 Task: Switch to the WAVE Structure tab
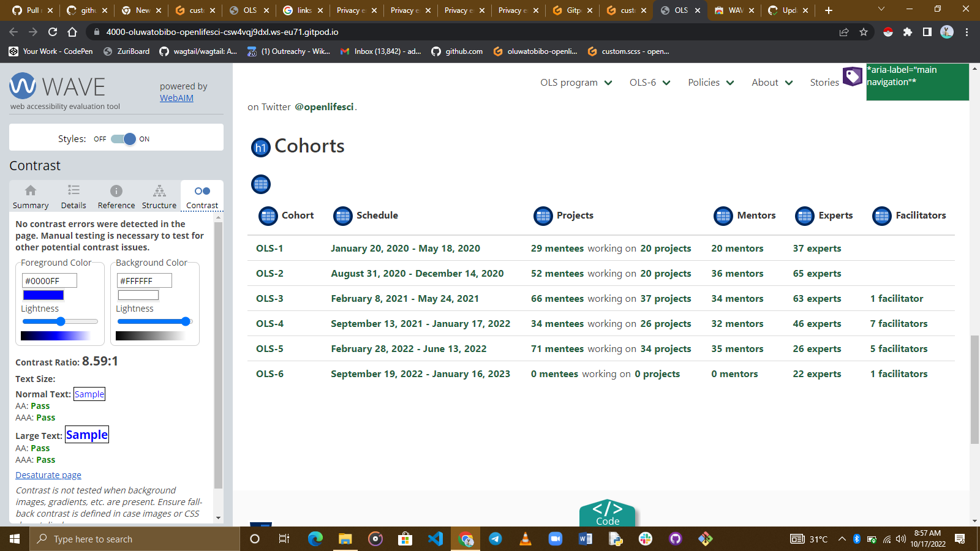[159, 197]
